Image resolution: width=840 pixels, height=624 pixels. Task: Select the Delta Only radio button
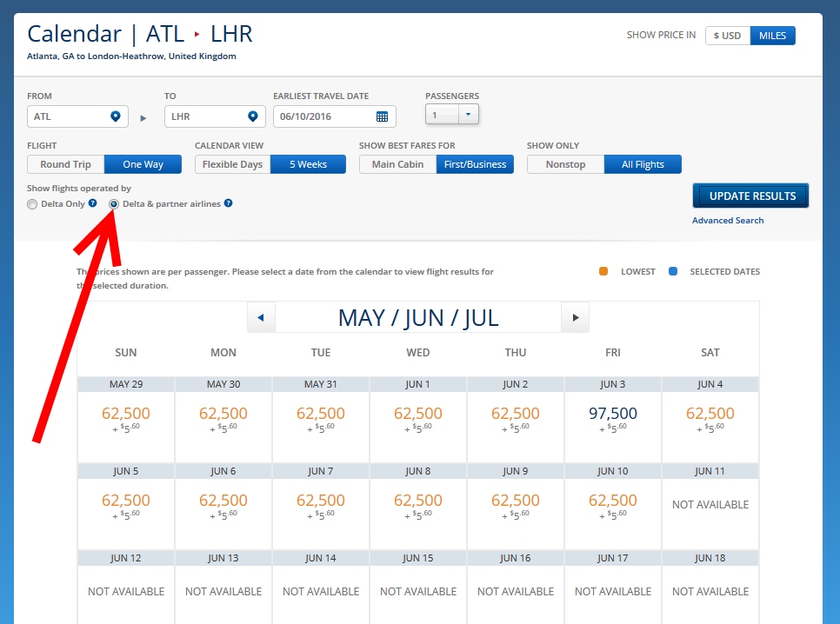[32, 203]
